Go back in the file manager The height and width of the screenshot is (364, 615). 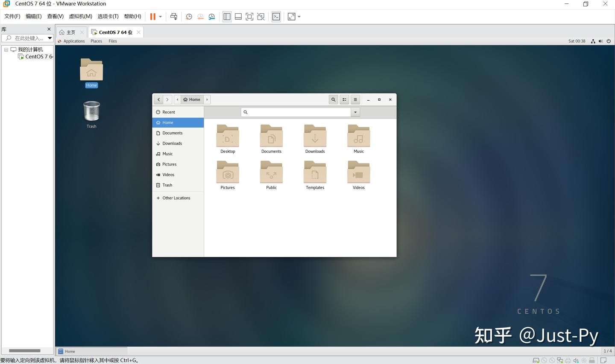pos(158,99)
